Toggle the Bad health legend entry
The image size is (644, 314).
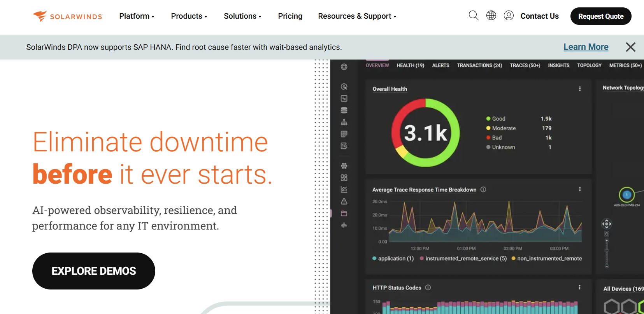tap(494, 138)
